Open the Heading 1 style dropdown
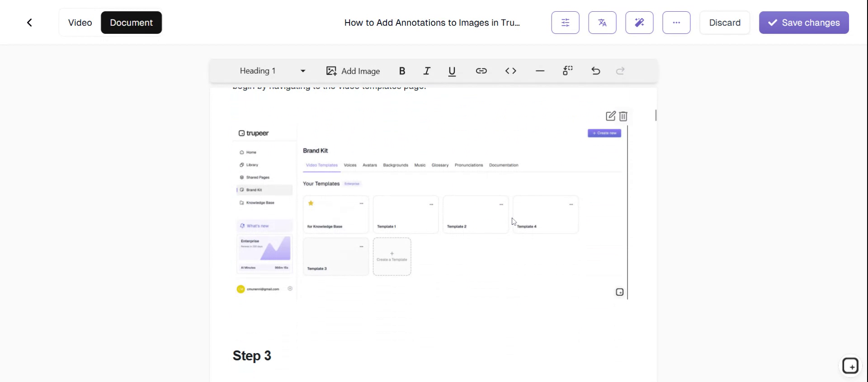The height and width of the screenshot is (382, 868). coord(273,71)
